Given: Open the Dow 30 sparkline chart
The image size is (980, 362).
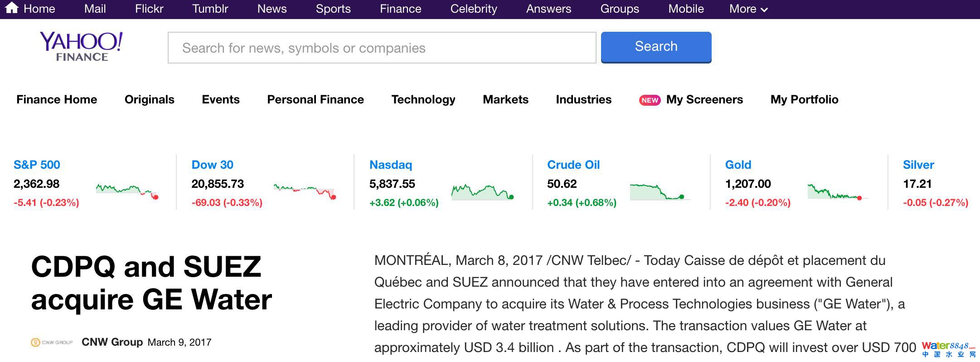Looking at the screenshot, I should 305,191.
